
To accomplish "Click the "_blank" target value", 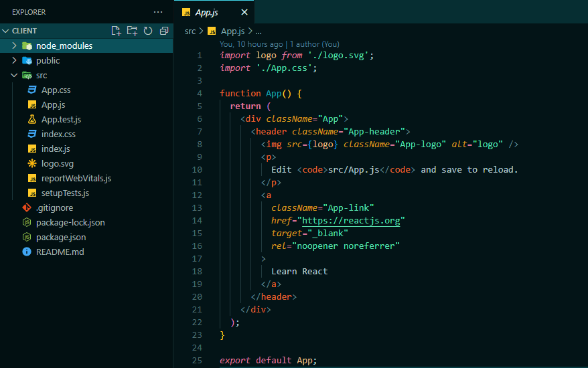I will tap(327, 233).
